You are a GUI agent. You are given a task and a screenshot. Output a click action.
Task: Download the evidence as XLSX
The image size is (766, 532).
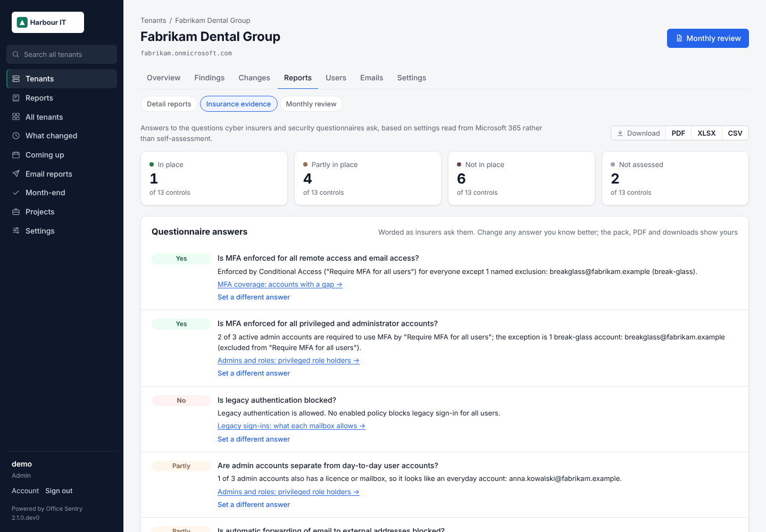[706, 133]
